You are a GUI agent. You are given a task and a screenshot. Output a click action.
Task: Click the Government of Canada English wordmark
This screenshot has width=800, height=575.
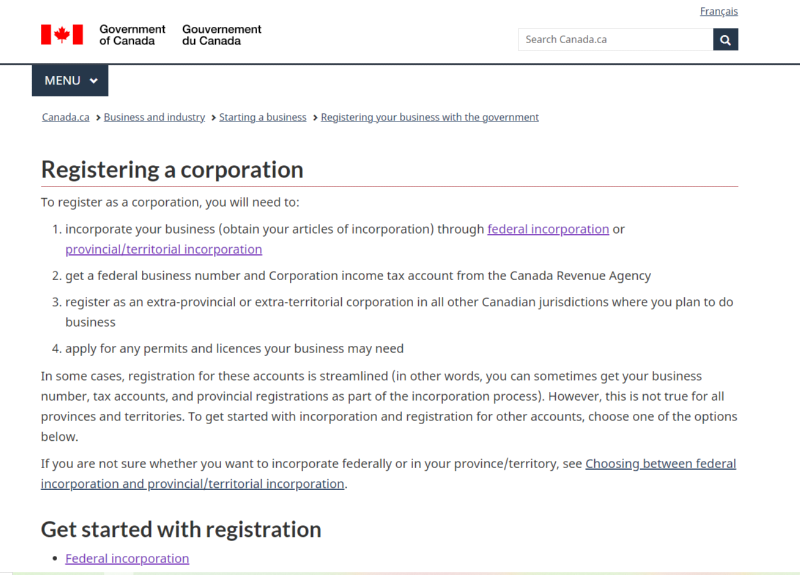pyautogui.click(x=133, y=35)
